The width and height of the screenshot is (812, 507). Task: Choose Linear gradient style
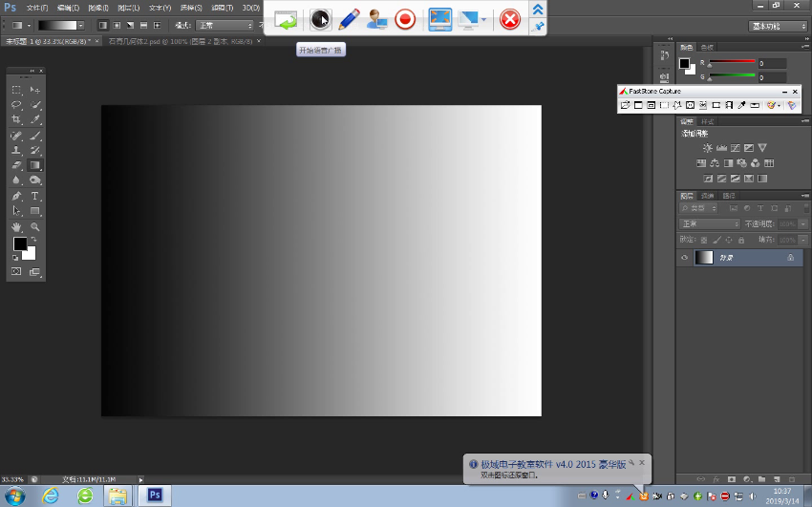(x=103, y=25)
